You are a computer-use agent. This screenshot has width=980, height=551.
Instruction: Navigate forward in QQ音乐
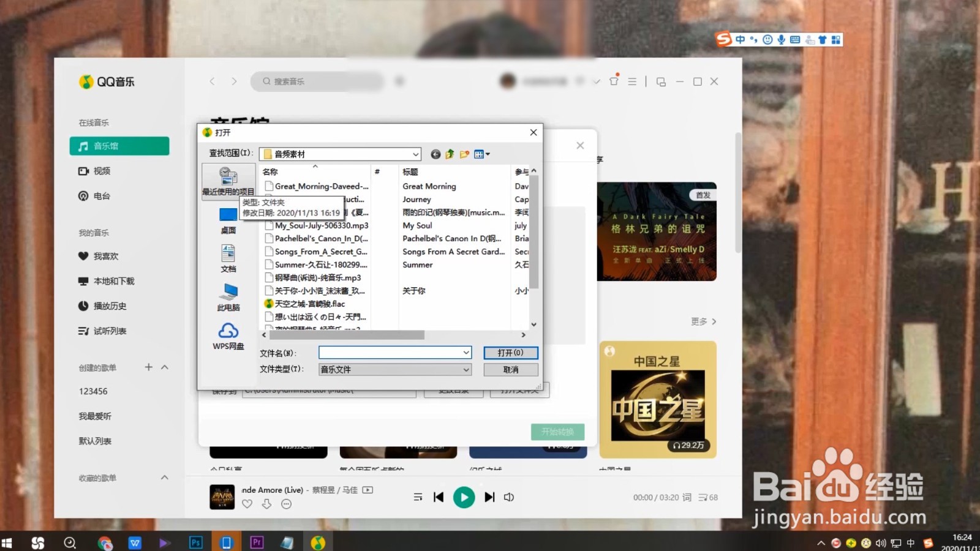pyautogui.click(x=234, y=81)
